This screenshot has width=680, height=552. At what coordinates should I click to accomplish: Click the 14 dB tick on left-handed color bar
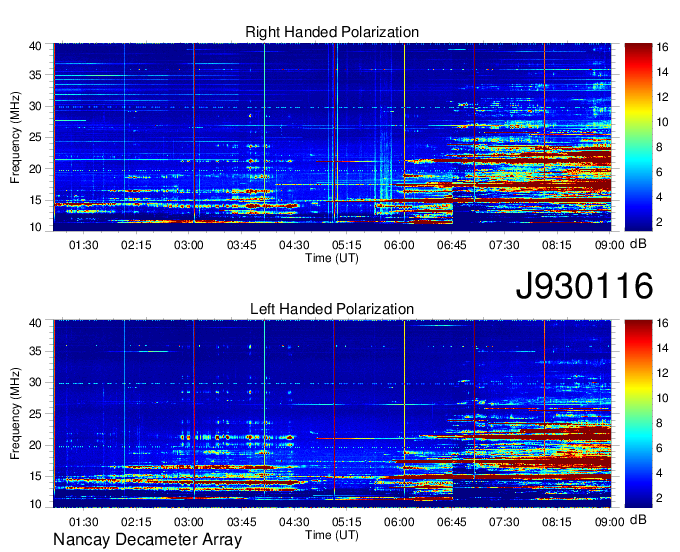tap(662, 348)
